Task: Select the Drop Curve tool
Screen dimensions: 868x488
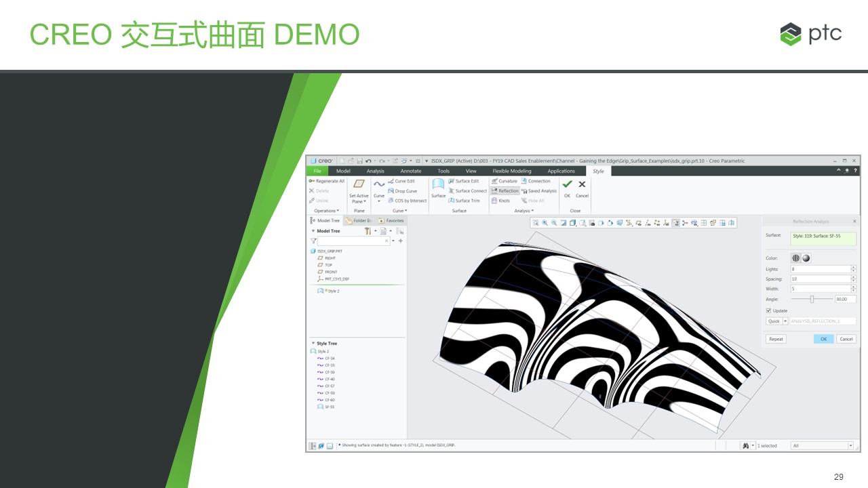Action: tap(402, 191)
